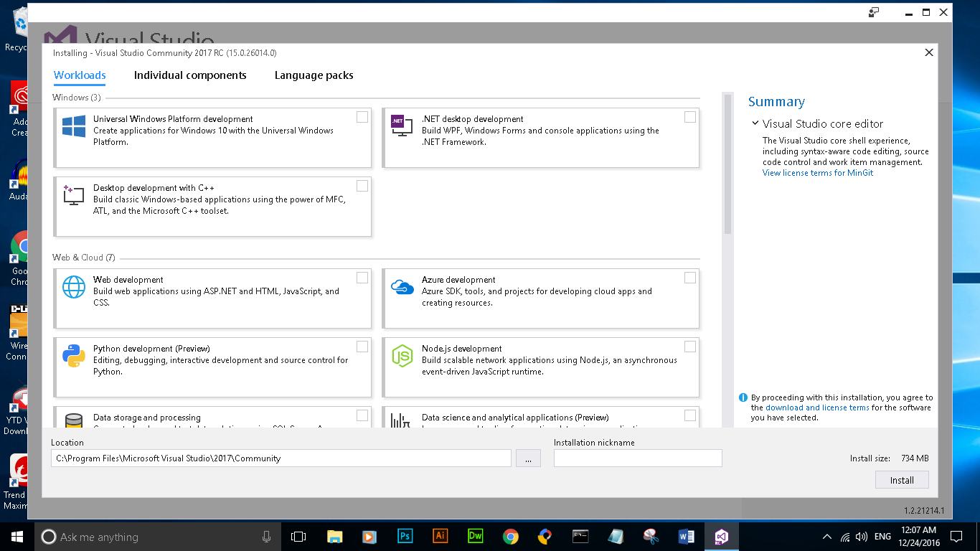Enable the Azure development workload checkbox
980x551 pixels.
[x=690, y=278]
